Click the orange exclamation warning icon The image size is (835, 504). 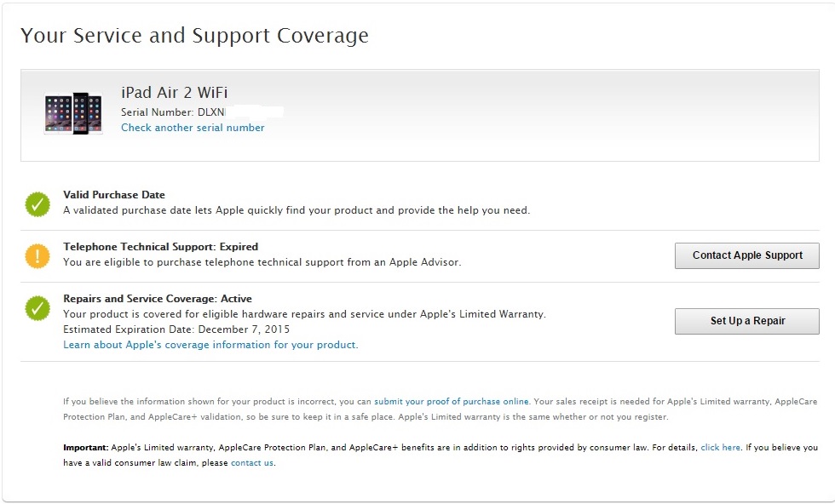(x=37, y=255)
